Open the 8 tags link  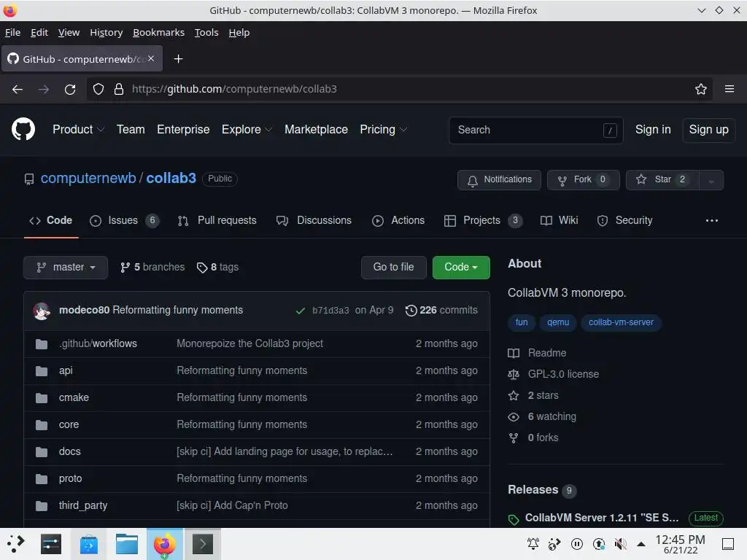pos(217,267)
